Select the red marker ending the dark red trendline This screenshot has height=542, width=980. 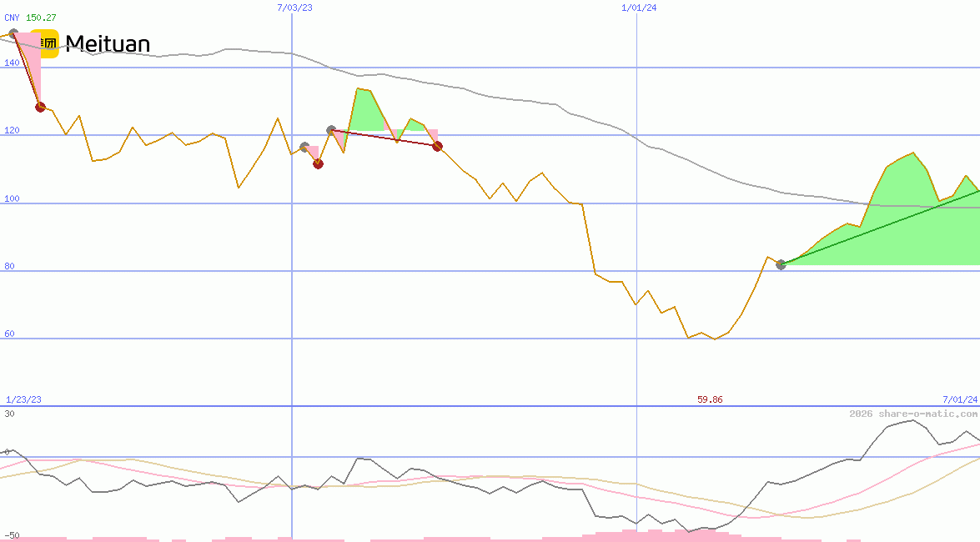(437, 147)
